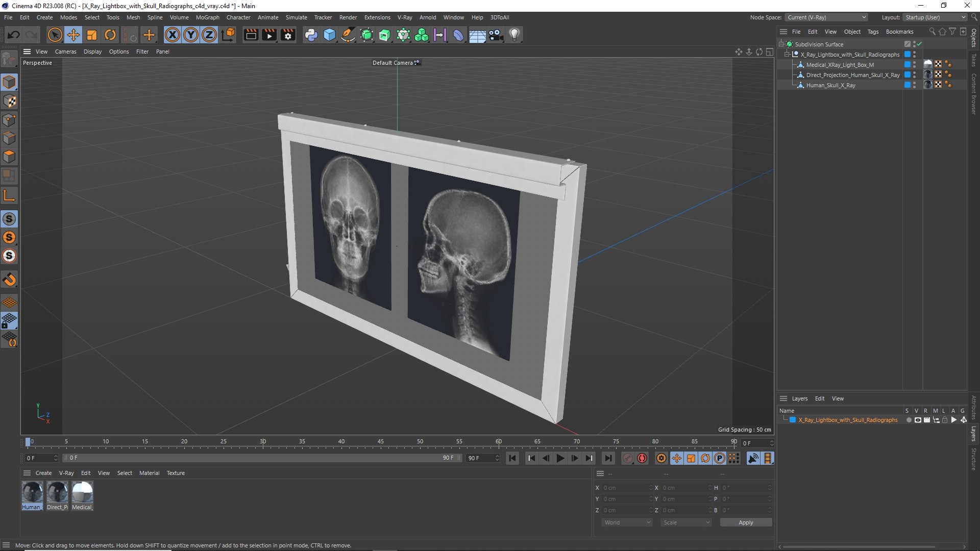Image resolution: width=980 pixels, height=551 pixels.
Task: Activate the Texture mode icon
Action: (x=9, y=101)
